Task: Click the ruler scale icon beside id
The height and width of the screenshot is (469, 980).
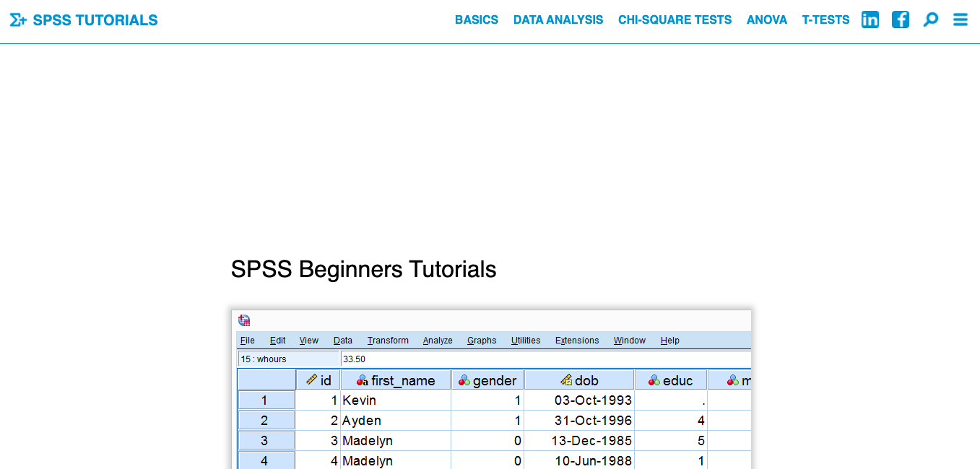Action: pos(311,380)
